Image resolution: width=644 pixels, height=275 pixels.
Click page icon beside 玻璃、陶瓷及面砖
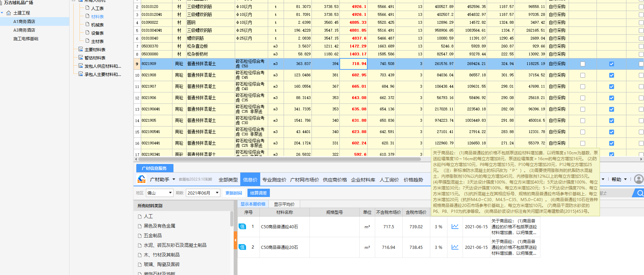tap(139, 265)
